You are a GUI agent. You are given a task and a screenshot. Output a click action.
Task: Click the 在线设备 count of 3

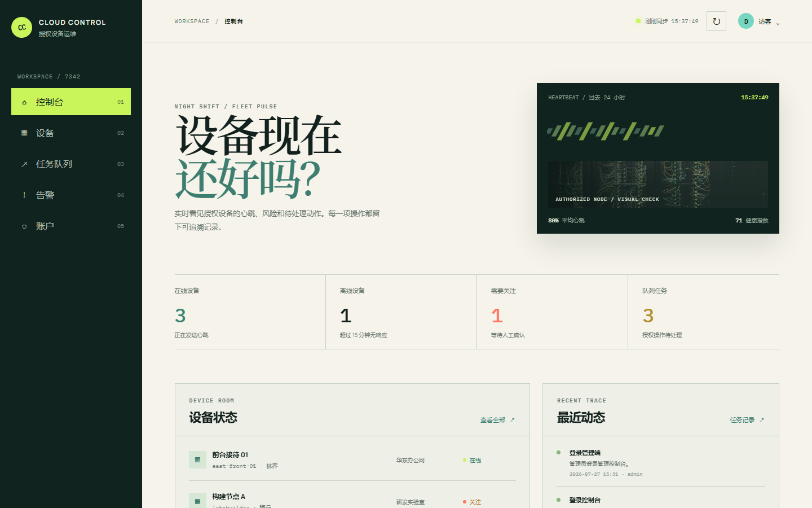180,315
